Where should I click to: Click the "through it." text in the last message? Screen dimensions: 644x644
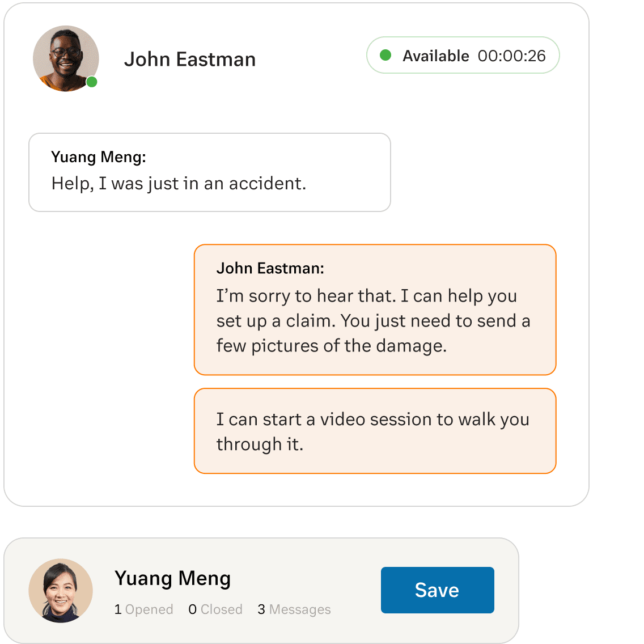260,444
